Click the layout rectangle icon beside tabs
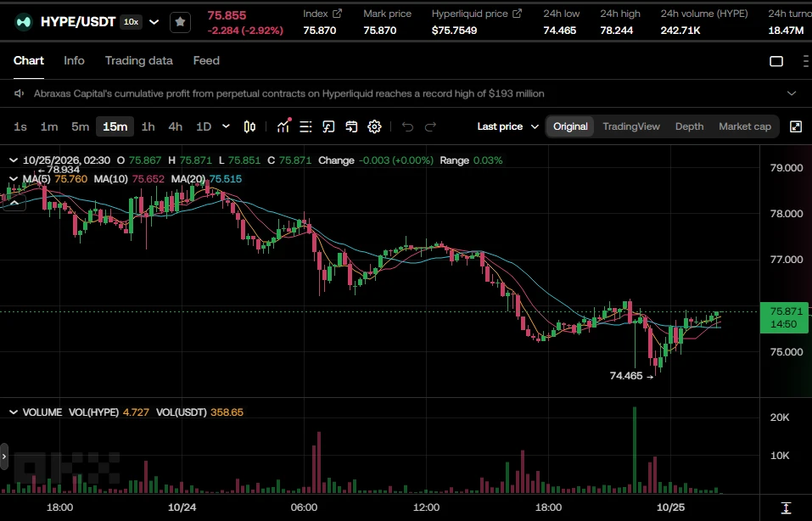This screenshot has width=812, height=521. 776,61
